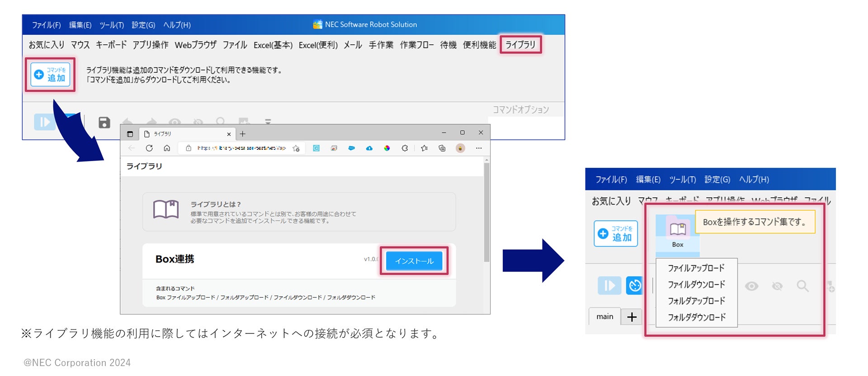Viewport: 868px width, 376px height.
Task: Switch to the アプリ操作 command tab
Action: coord(150,45)
